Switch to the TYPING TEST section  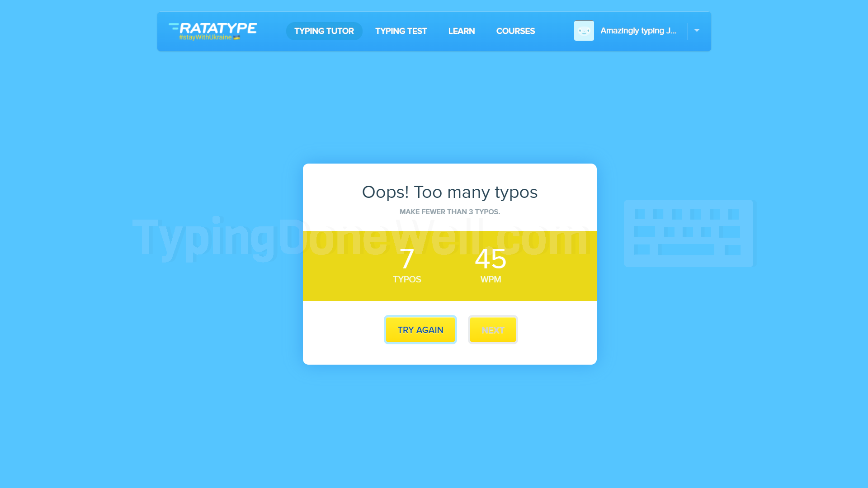401,31
